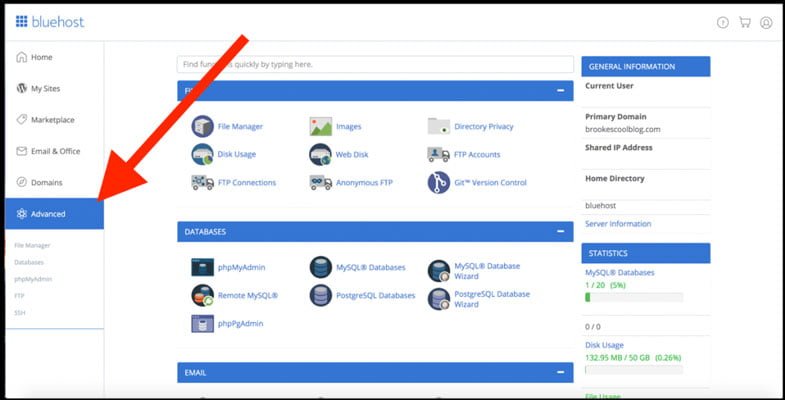
Task: Click the brookescoolblog.com primary domain text
Action: (622, 129)
